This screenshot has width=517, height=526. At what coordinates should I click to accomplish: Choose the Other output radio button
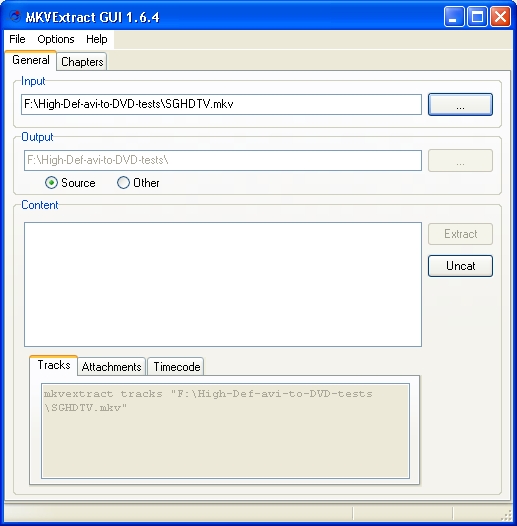[123, 183]
